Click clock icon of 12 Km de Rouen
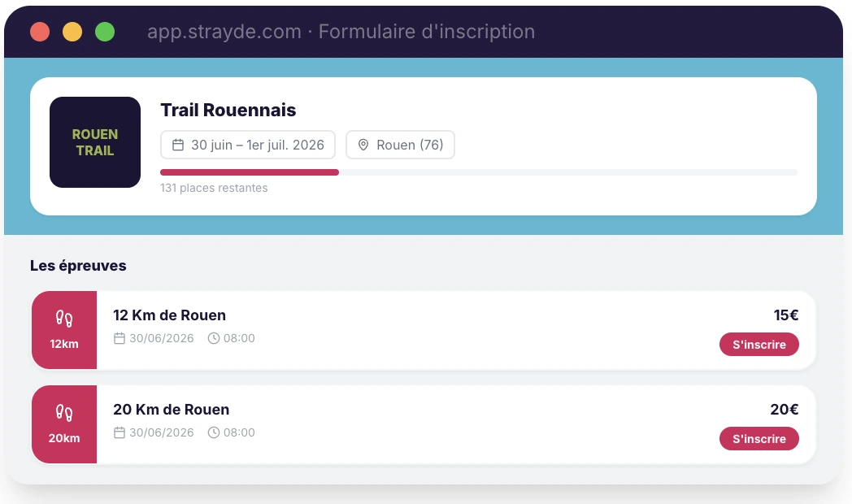This screenshot has width=852, height=504. 214,338
